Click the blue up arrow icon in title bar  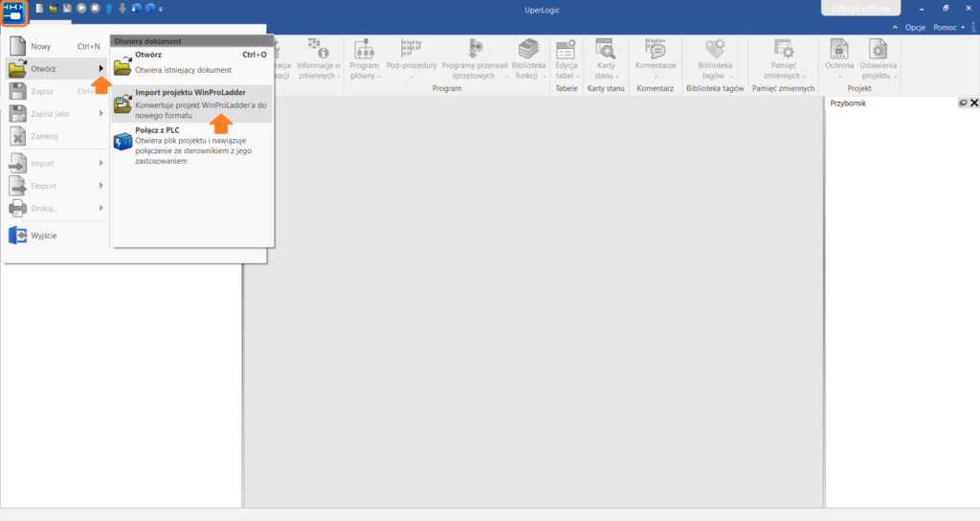click(109, 9)
